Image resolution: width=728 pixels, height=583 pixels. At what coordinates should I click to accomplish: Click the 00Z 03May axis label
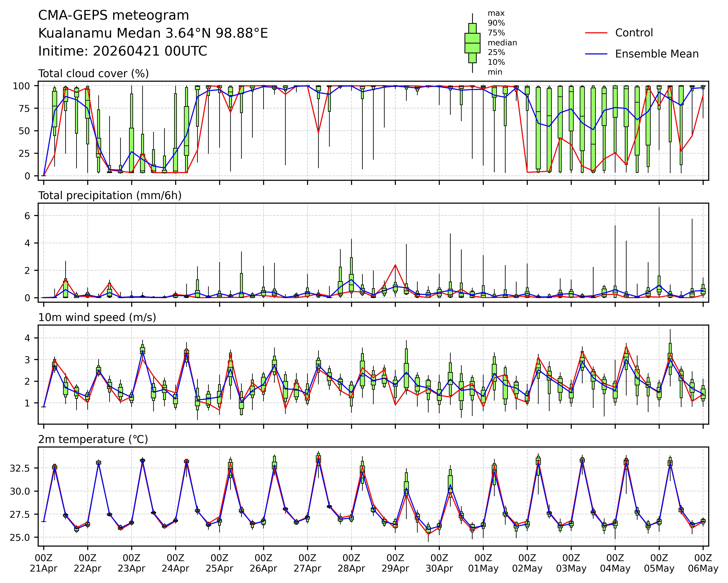[571, 563]
